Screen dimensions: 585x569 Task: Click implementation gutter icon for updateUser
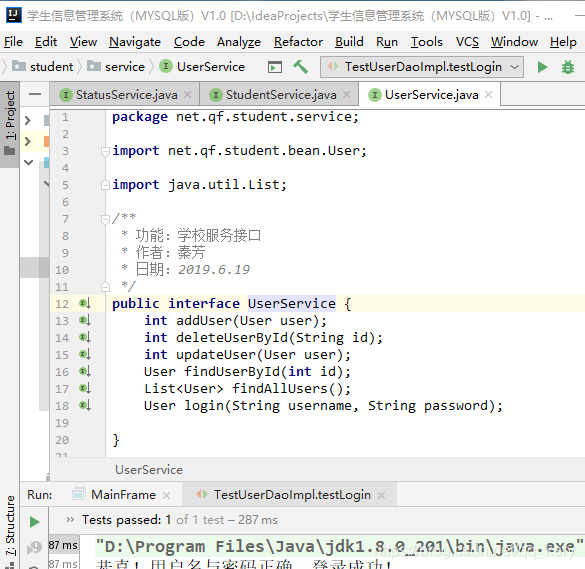(x=85, y=354)
